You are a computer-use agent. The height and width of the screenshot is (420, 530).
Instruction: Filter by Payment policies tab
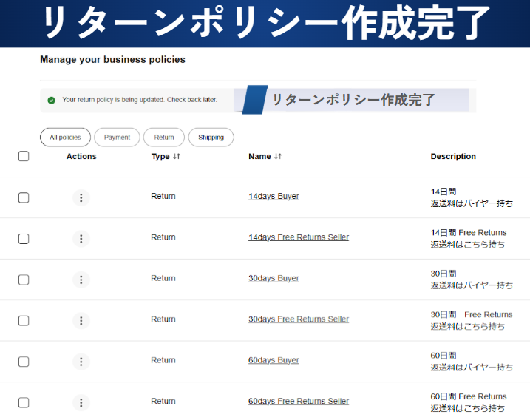coord(117,138)
